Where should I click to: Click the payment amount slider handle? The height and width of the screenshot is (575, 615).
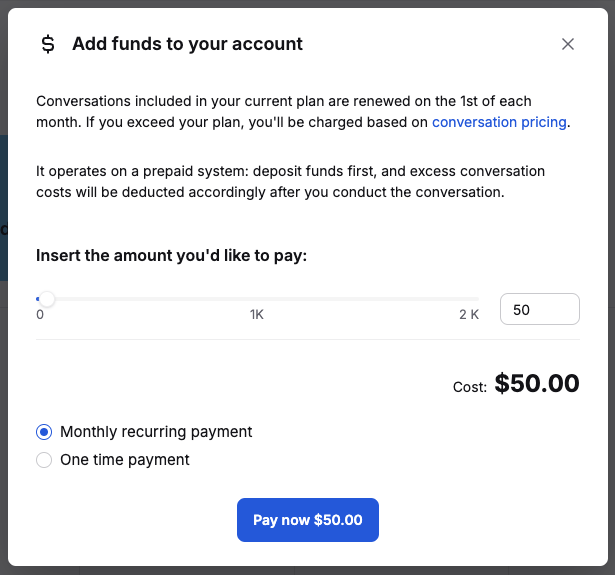tap(46, 299)
